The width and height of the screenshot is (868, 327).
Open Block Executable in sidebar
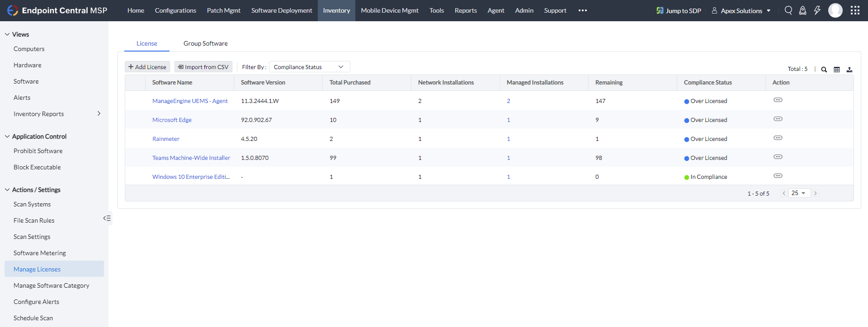coord(37,167)
